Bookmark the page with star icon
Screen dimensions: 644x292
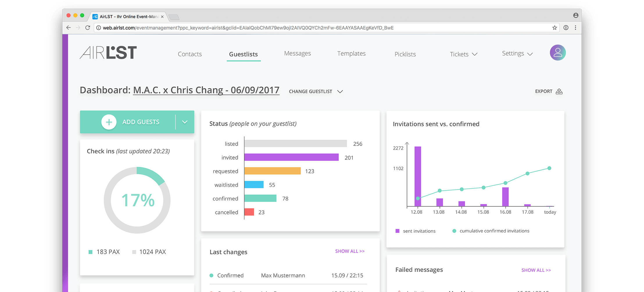(554, 28)
